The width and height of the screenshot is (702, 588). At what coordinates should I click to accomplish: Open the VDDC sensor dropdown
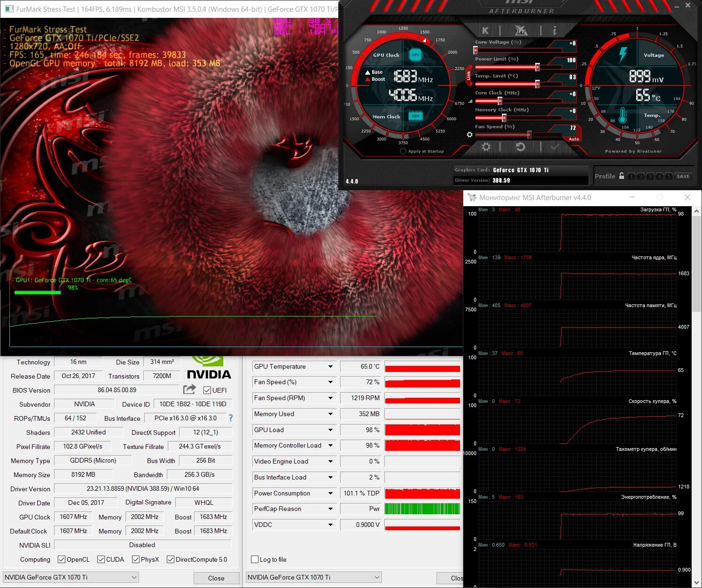coord(330,525)
